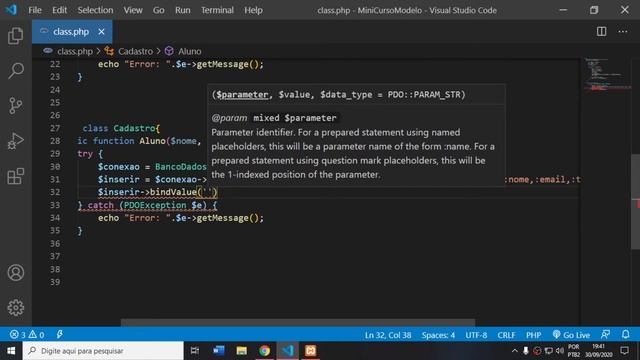Open the taskbar clock showing 19:41
Screen dimensions: 640x360
pos(598,351)
